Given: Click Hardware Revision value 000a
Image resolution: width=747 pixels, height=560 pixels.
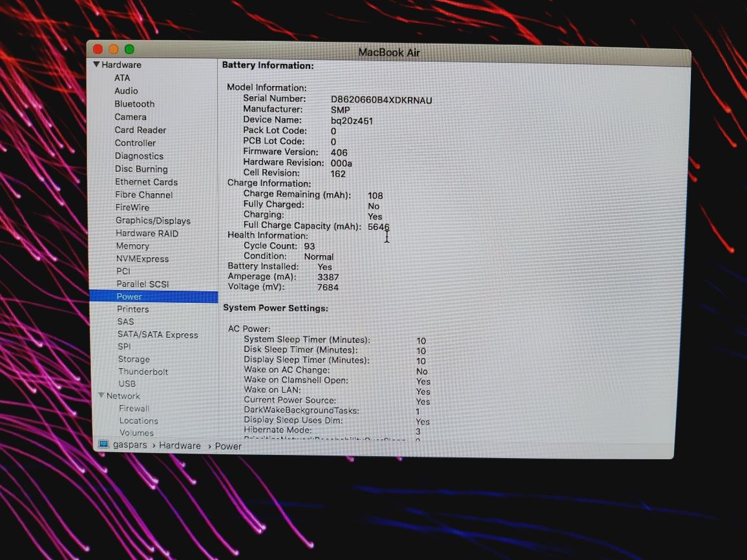Looking at the screenshot, I should (x=341, y=163).
